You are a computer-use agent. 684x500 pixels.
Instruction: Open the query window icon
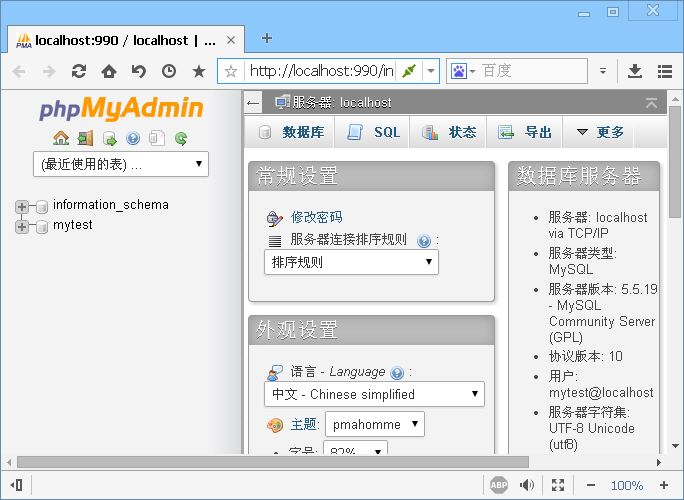[109, 139]
